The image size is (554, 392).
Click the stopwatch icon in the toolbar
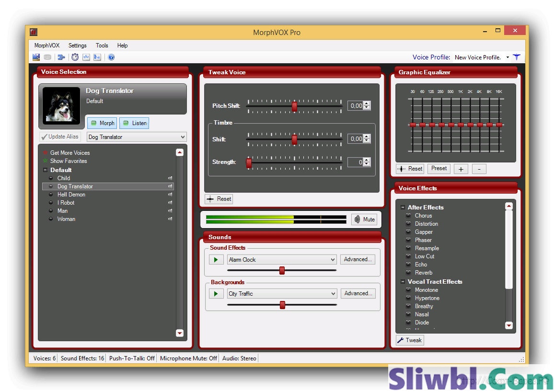pyautogui.click(x=75, y=58)
